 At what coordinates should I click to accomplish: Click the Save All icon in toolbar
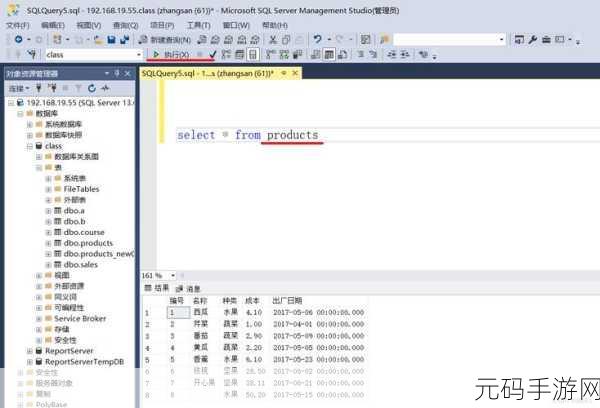(124, 39)
